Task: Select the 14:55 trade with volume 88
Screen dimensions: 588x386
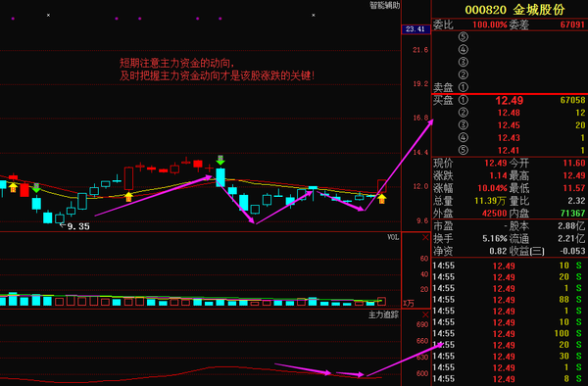Action: pos(510,300)
